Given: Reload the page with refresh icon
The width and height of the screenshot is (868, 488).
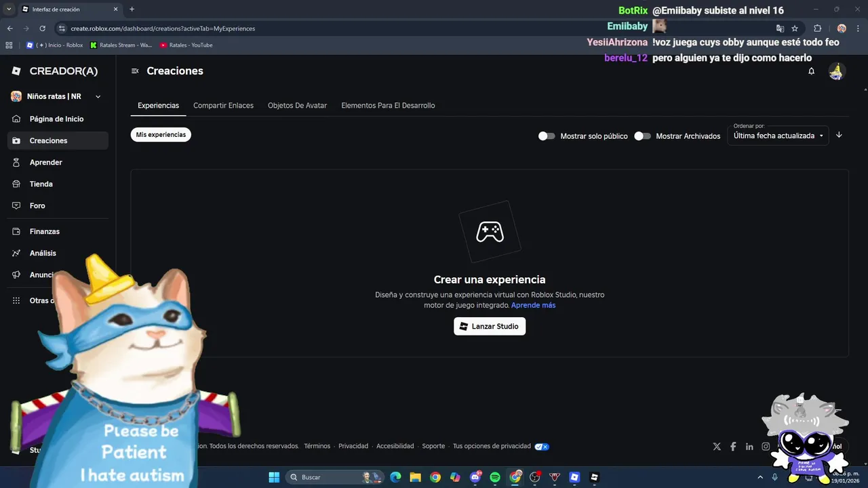Looking at the screenshot, I should click(42, 28).
